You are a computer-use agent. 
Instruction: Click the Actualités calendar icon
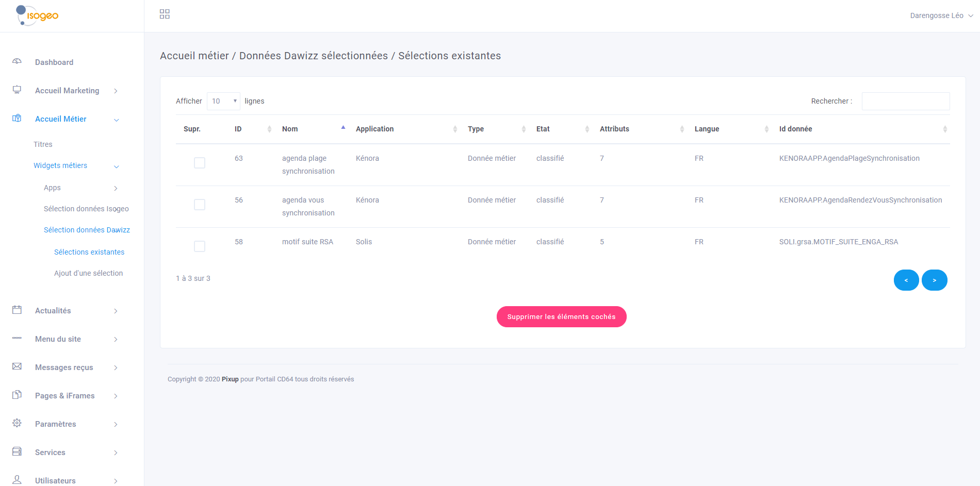click(x=17, y=310)
